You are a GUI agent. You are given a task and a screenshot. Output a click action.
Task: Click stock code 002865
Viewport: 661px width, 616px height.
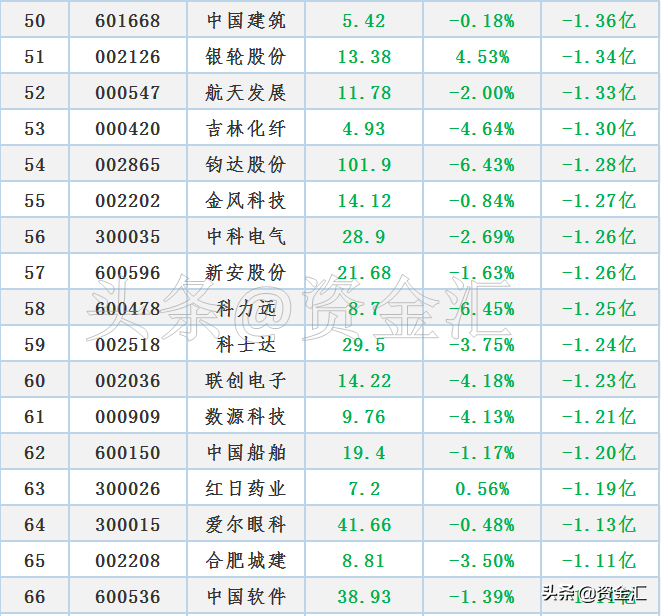point(128,164)
